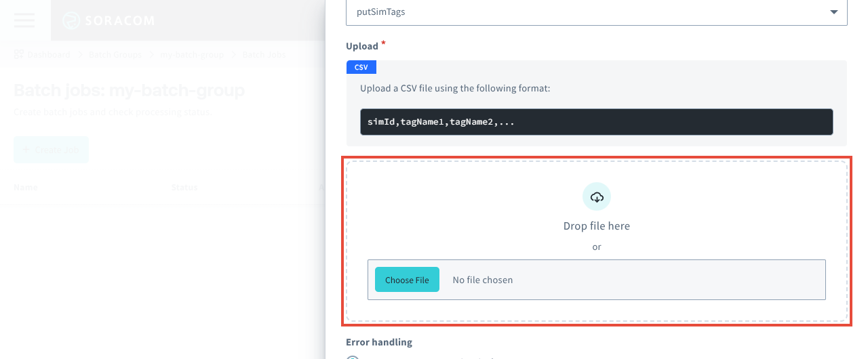This screenshot has width=868, height=359.
Task: Open my-batch-group breadcrumb link
Action: pos(191,54)
